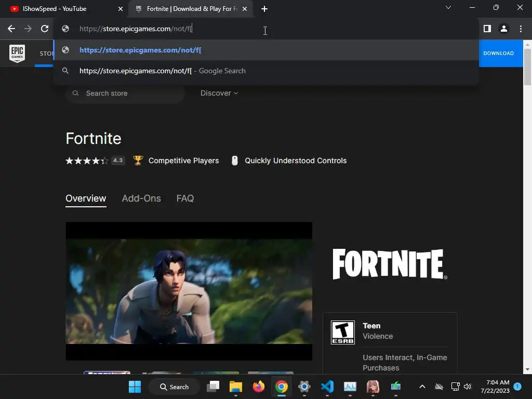Choose the Google Search suggestion row
Viewport: 532px width, 399px height.
(266, 71)
